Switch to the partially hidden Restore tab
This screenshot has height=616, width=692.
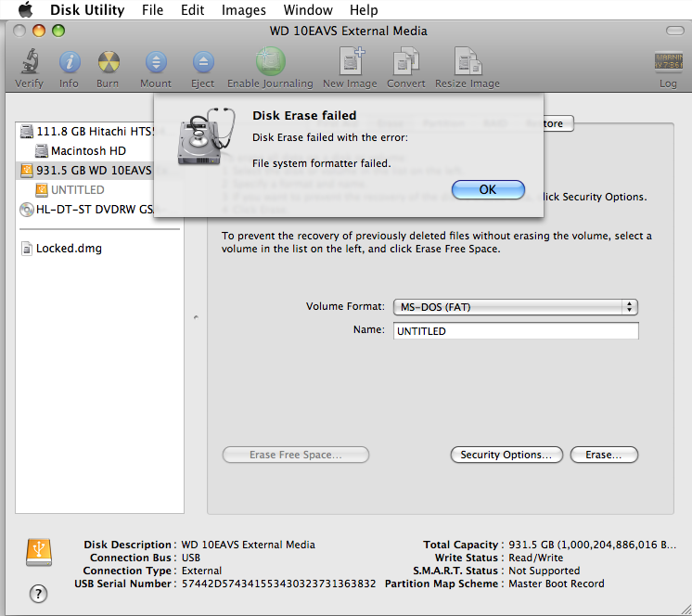point(558,123)
